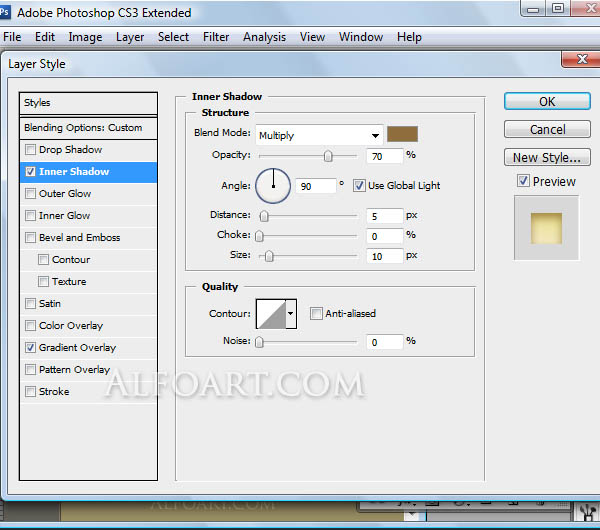The image size is (600, 530).
Task: Toggle the Preview checkbox
Action: click(523, 181)
